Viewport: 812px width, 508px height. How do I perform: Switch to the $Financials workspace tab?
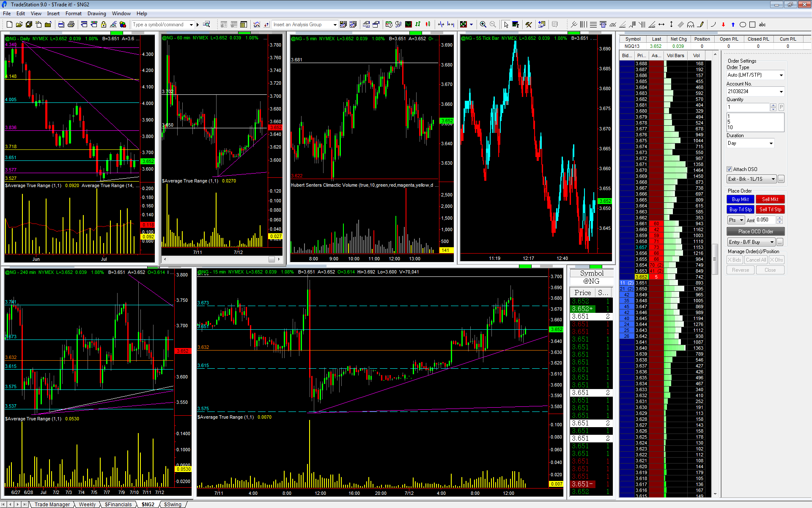(118, 505)
